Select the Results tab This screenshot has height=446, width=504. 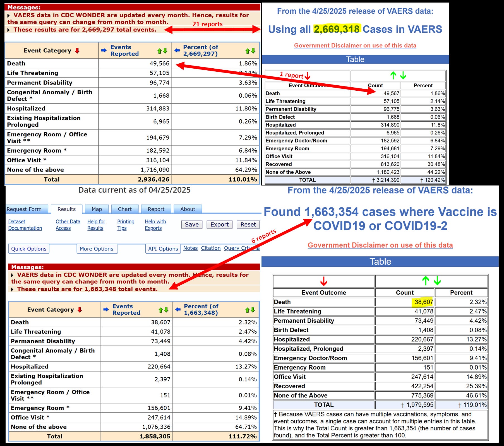pos(66,209)
